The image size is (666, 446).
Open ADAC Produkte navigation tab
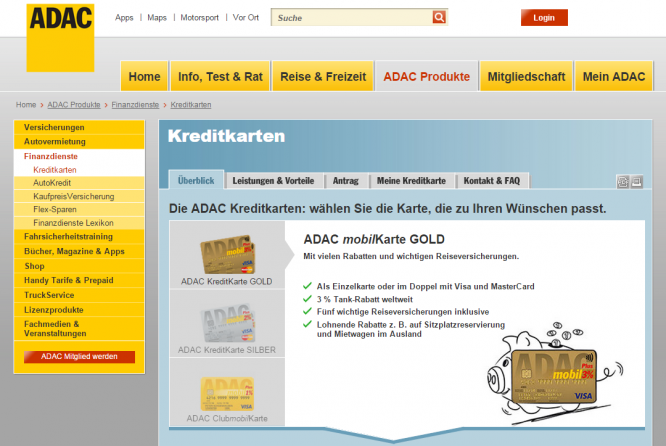point(426,76)
